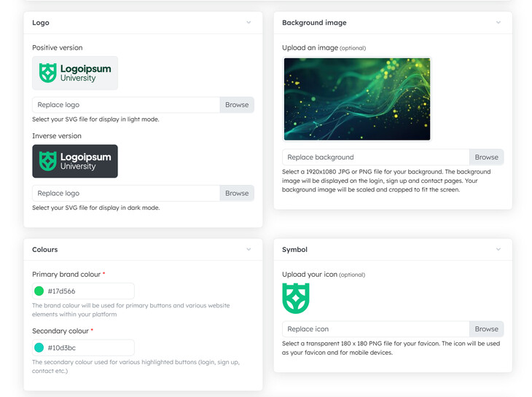
Task: Click the #17d566 primary colour hex field
Action: [87, 291]
